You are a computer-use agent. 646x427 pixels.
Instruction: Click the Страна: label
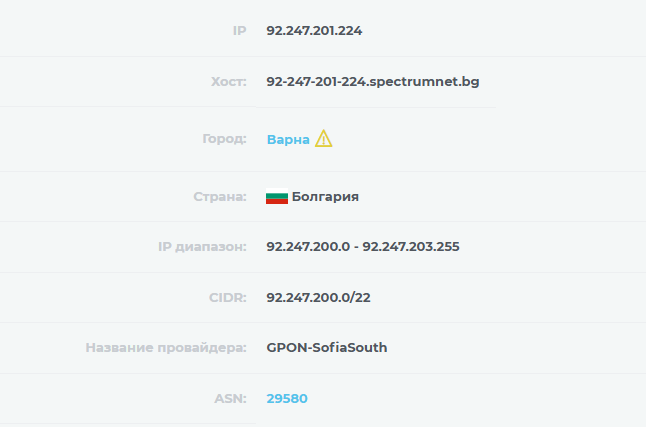click(220, 197)
